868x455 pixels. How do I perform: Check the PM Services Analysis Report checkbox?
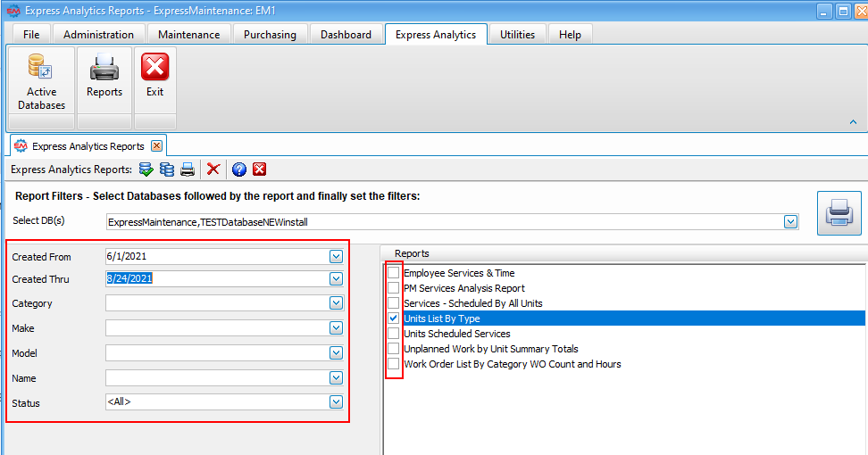393,288
